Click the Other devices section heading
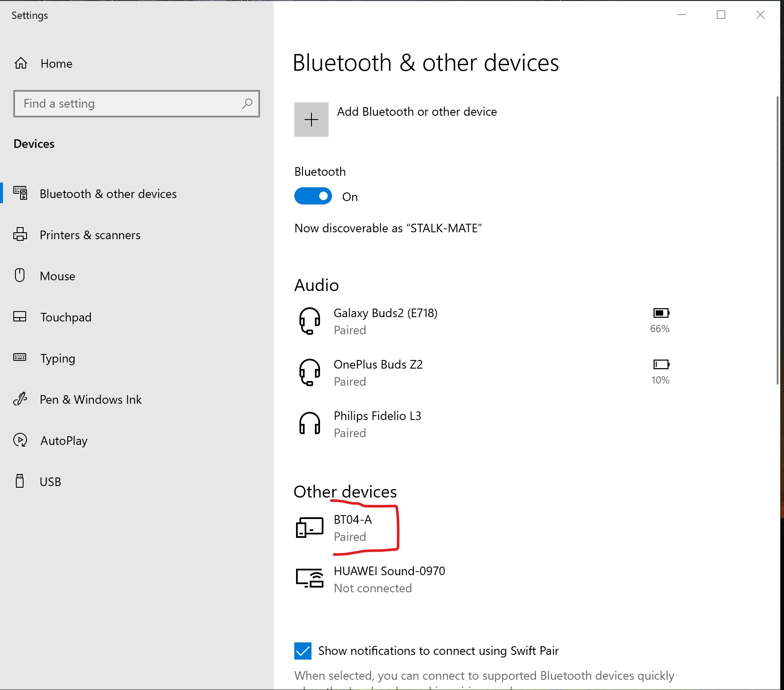Image resolution: width=784 pixels, height=690 pixels. (345, 492)
